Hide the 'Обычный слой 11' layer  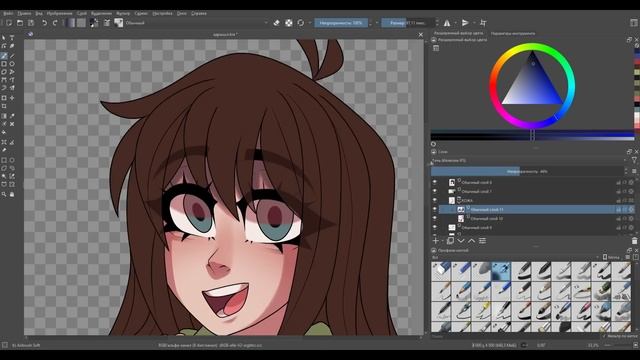pos(434,209)
